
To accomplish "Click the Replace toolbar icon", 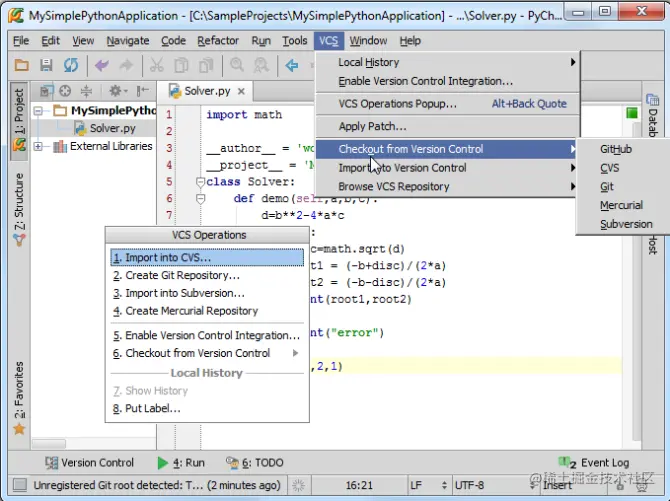I will [x=261, y=65].
